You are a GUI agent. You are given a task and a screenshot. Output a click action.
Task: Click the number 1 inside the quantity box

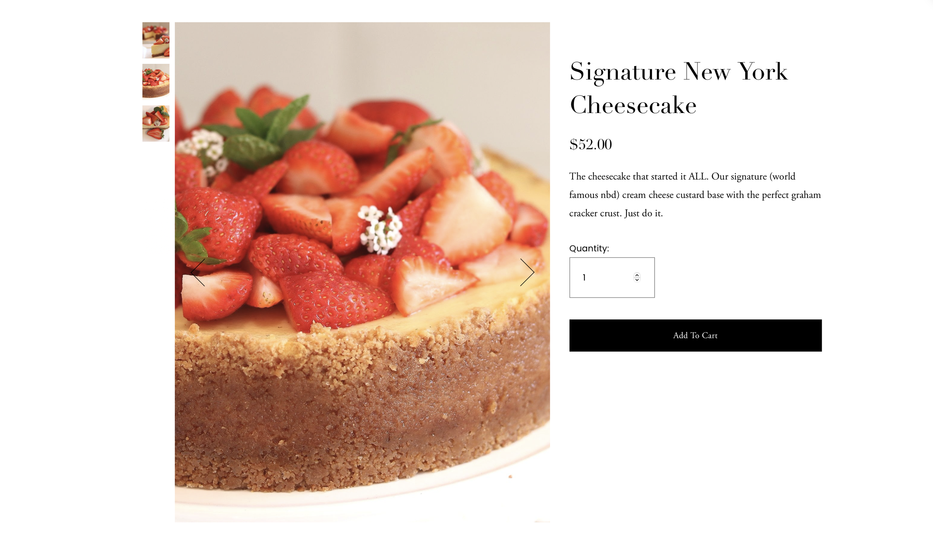(584, 277)
